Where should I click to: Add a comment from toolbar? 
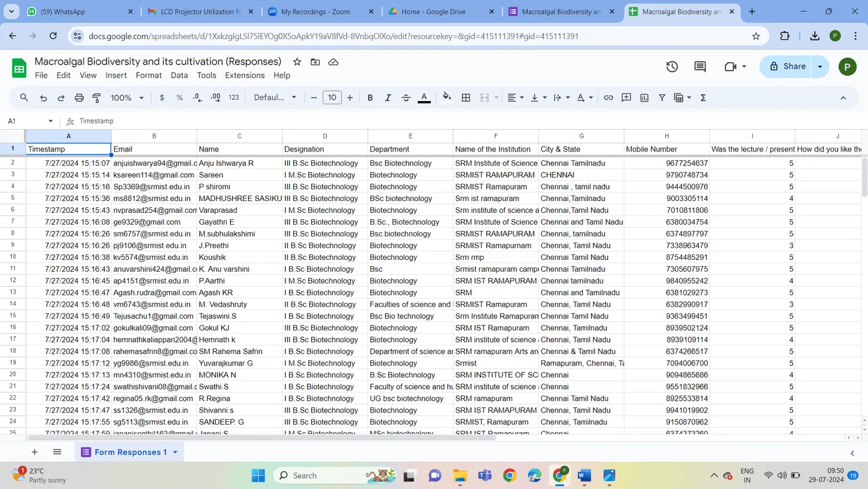click(x=626, y=97)
